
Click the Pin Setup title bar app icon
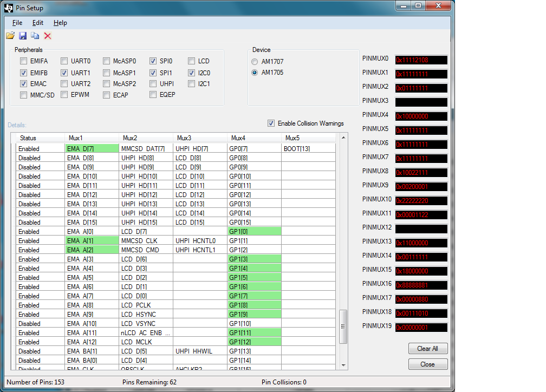point(9,8)
